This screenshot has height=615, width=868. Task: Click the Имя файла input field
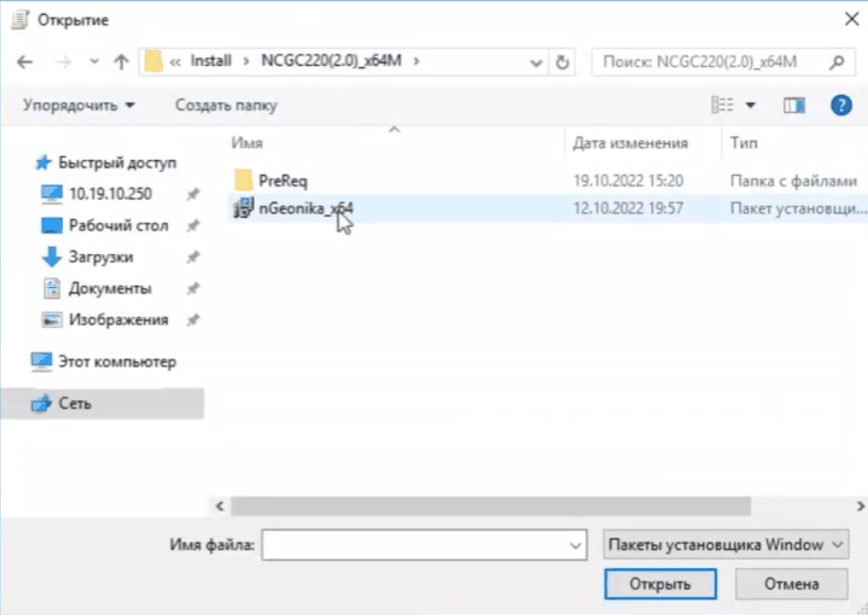point(424,544)
